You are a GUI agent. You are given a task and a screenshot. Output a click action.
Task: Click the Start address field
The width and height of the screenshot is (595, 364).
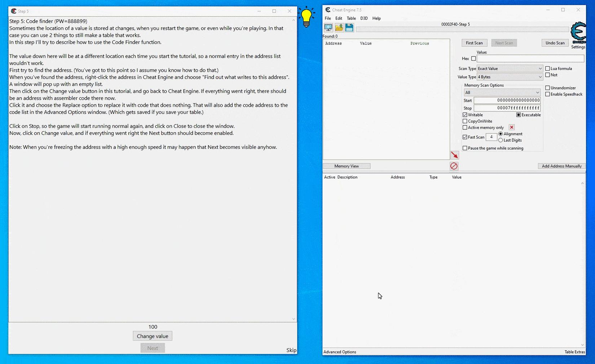[507, 101]
